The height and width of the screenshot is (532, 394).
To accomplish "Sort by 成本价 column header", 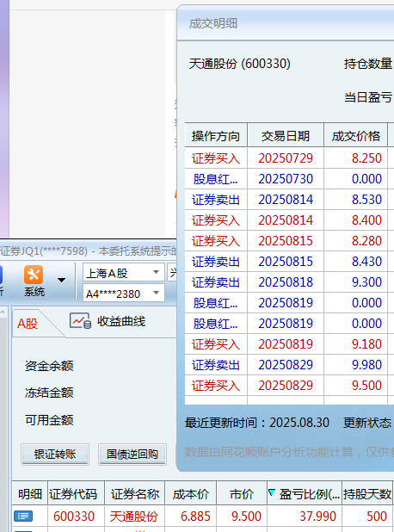I will tap(191, 493).
